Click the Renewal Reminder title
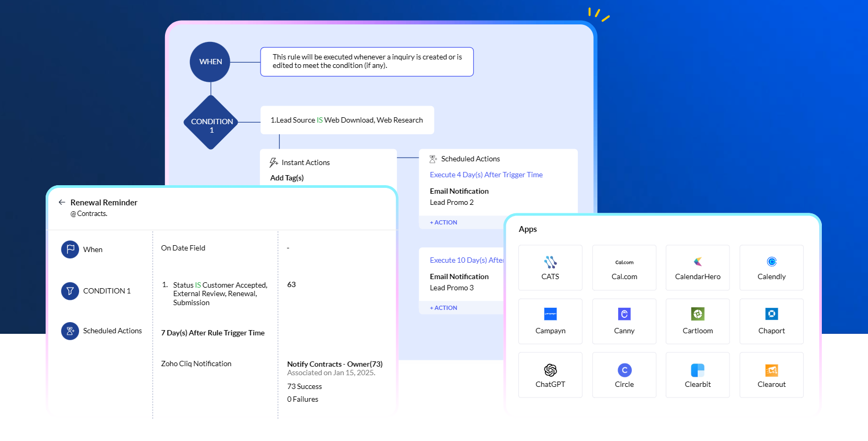868x441 pixels. [104, 203]
